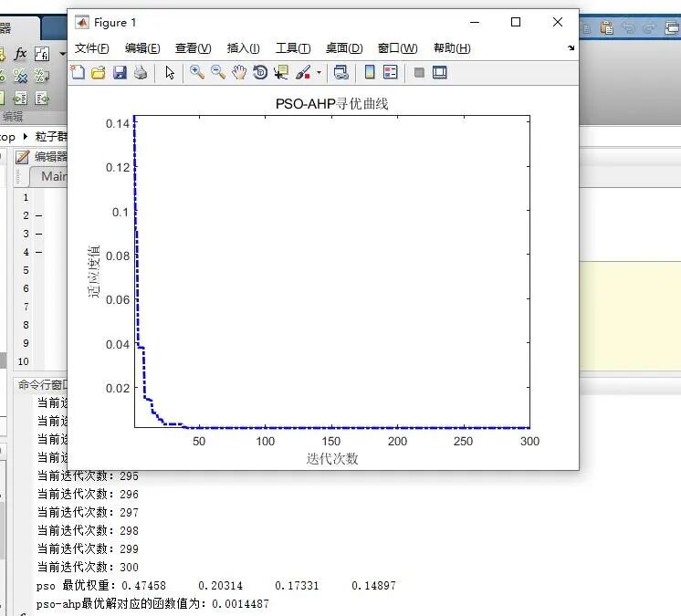Image resolution: width=681 pixels, height=616 pixels.
Task: Open the 帮助(H) menu
Action: pyautogui.click(x=452, y=48)
